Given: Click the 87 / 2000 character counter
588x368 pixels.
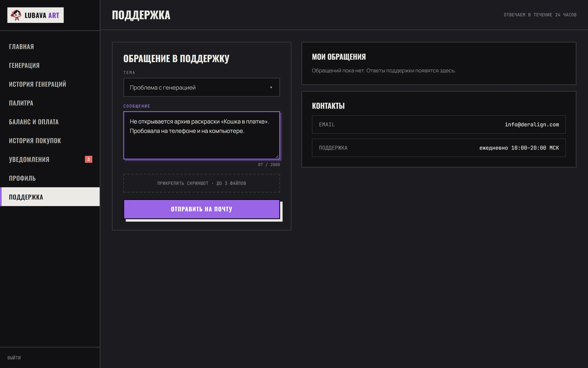Looking at the screenshot, I should click(269, 165).
